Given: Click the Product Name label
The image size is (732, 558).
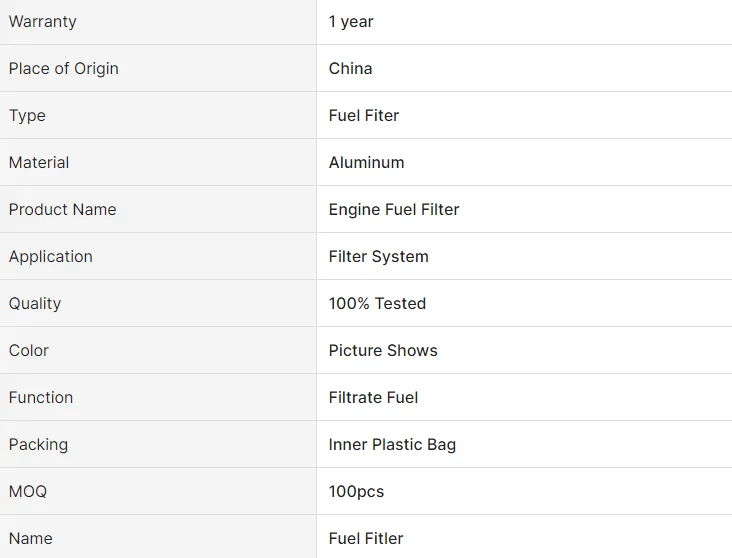Looking at the screenshot, I should (x=63, y=209).
